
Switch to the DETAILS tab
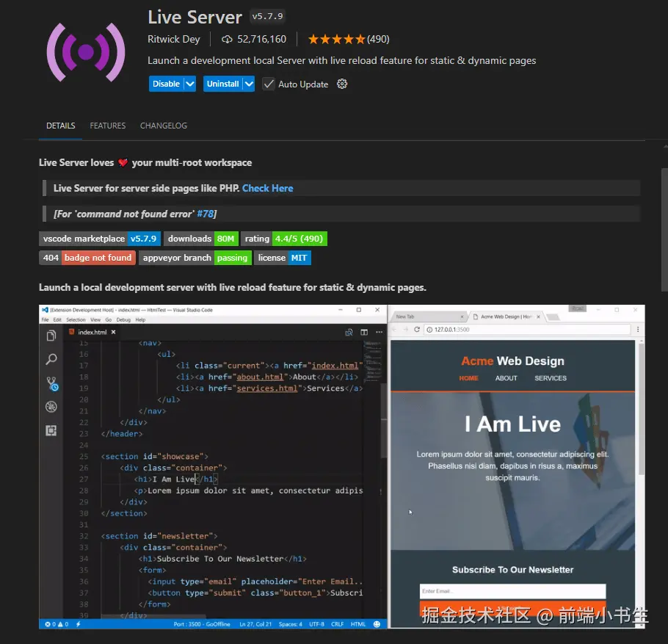point(60,126)
